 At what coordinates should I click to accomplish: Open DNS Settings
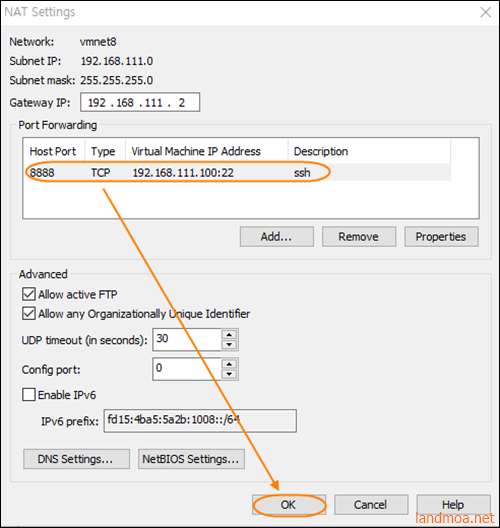pyautogui.click(x=76, y=459)
